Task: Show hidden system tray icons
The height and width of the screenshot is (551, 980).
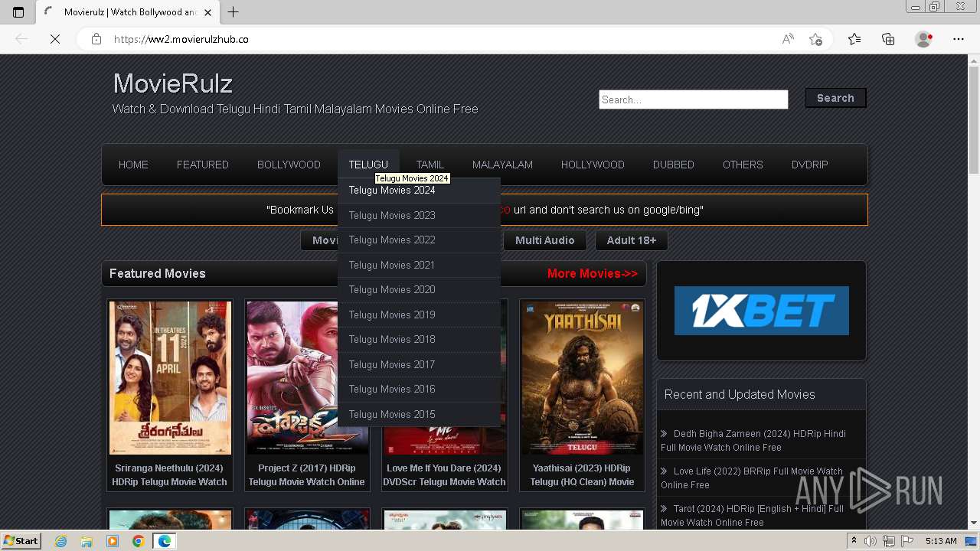Action: [x=854, y=541]
